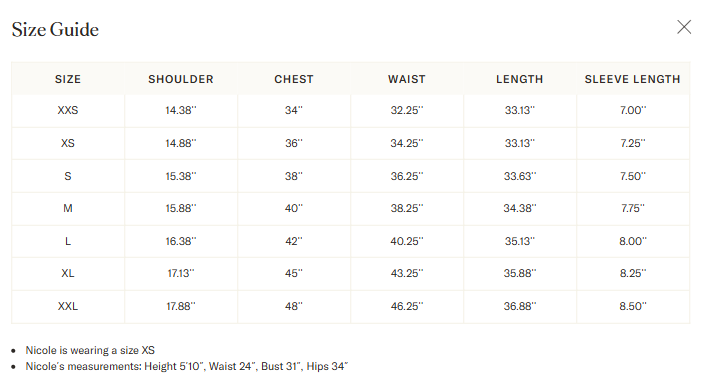Click the 40" chest value for medium

294,208
